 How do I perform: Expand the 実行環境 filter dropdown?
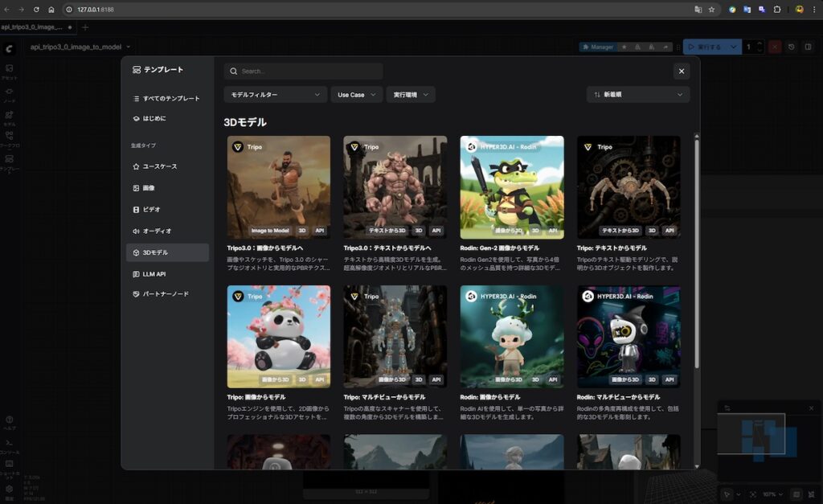pyautogui.click(x=411, y=95)
